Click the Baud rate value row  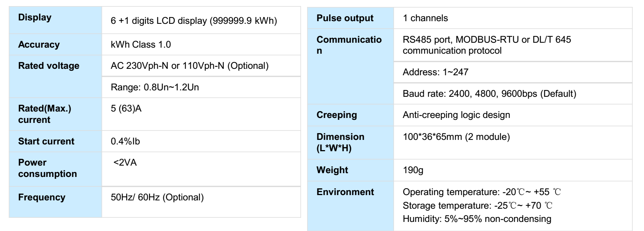(490, 94)
